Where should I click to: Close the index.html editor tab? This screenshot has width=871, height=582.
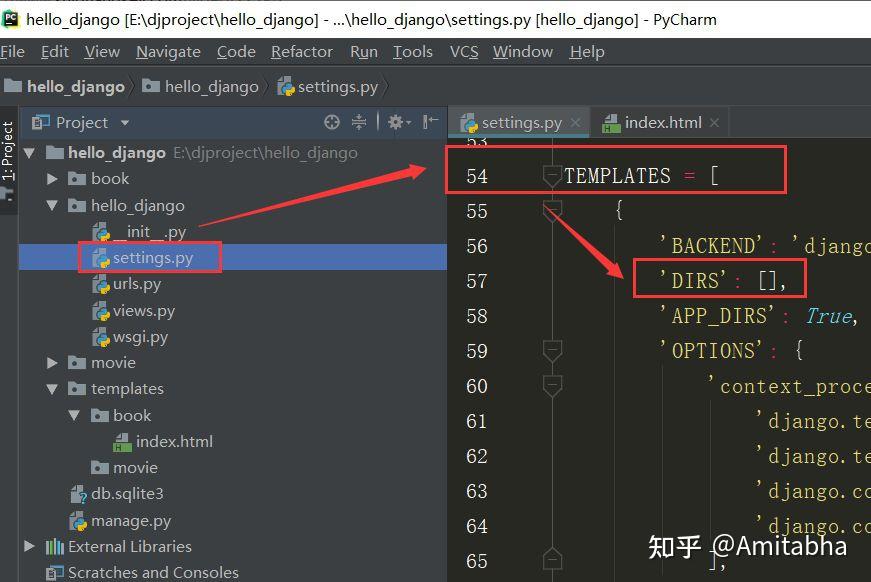pos(714,123)
